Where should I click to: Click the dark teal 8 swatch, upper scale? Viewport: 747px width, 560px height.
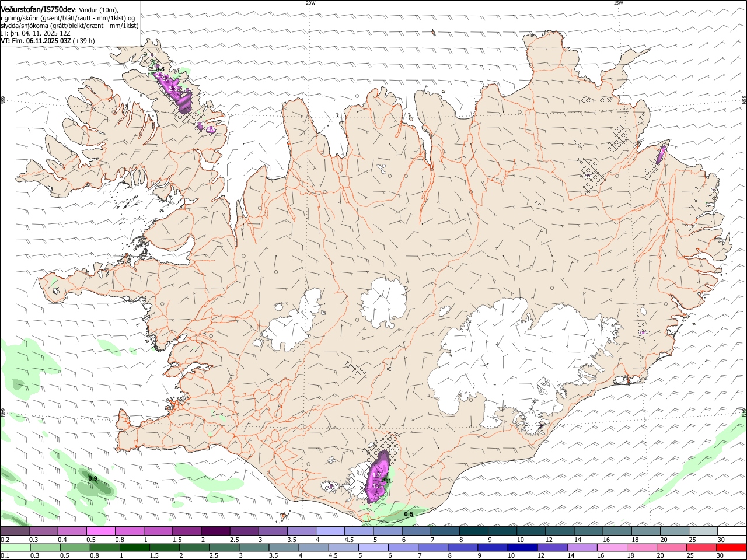pos(473,531)
